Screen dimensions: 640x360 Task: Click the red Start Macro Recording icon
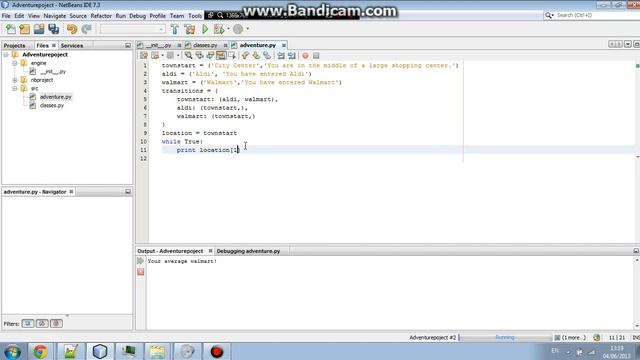pos(305,56)
